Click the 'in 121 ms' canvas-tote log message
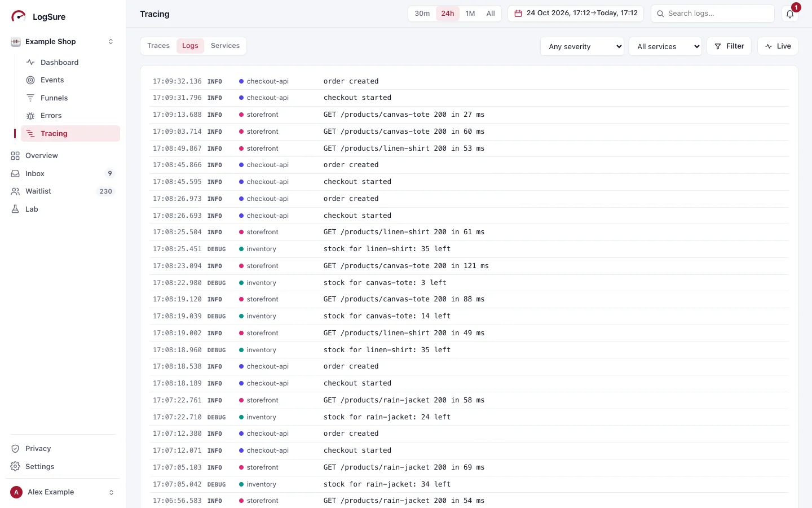Viewport: 812px width, 508px height. (406, 266)
